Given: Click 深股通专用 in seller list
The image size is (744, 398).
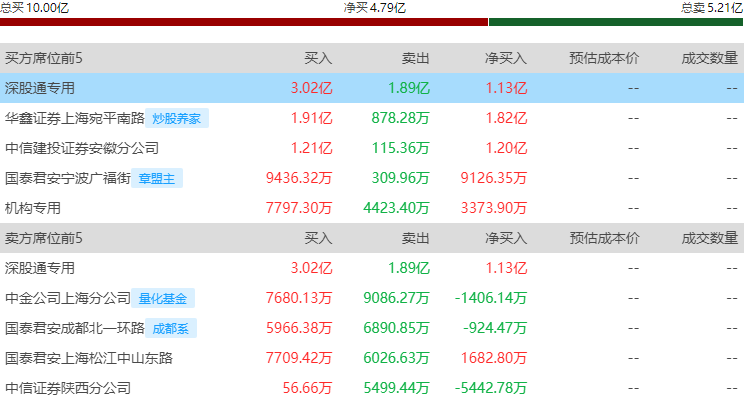Looking at the screenshot, I should coord(40,268).
